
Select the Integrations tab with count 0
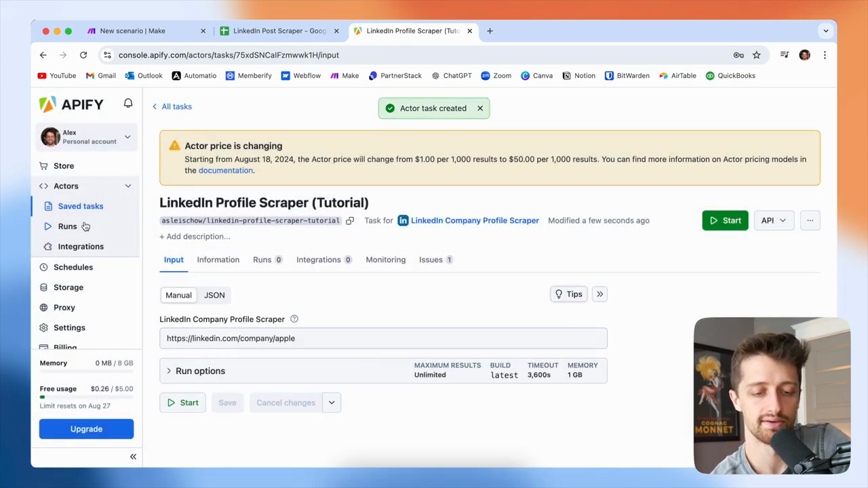(324, 260)
